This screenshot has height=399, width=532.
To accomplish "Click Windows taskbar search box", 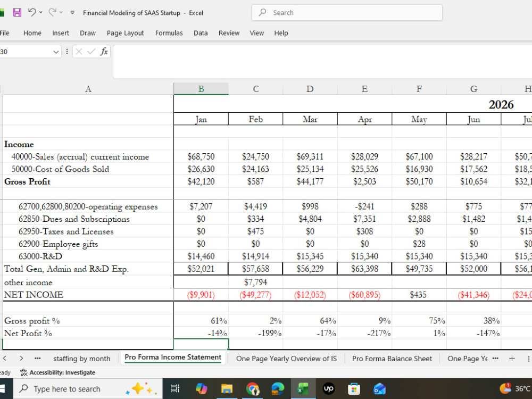I will [x=88, y=389].
